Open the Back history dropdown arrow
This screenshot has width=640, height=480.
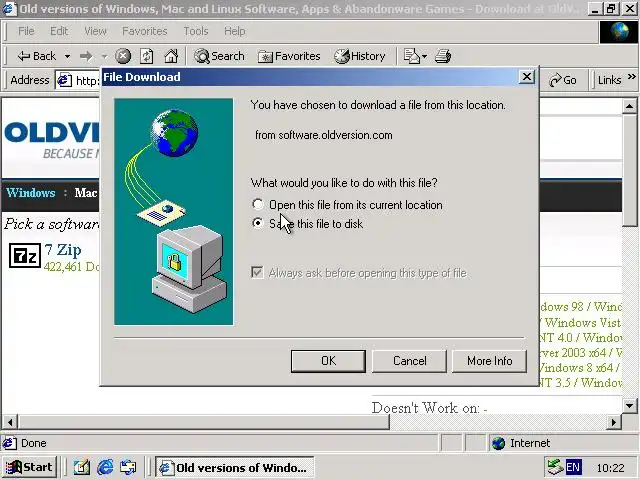click(67, 56)
